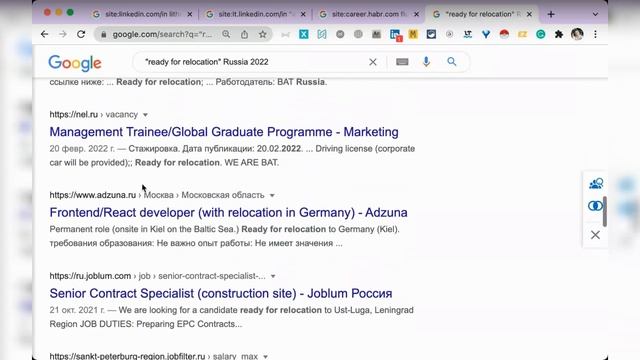Expand the ru.joblum.com result options arrow
This screenshot has width=640, height=360.
pos(273,276)
